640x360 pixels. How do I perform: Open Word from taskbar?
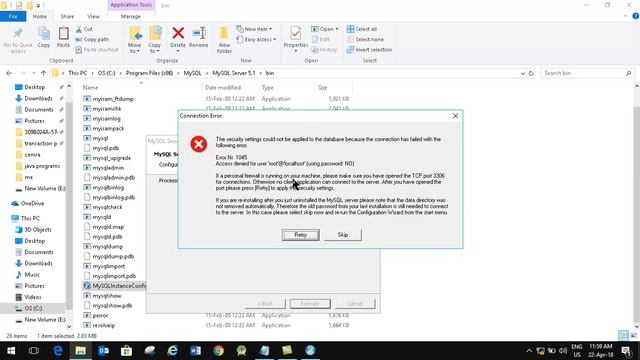pos(196,351)
